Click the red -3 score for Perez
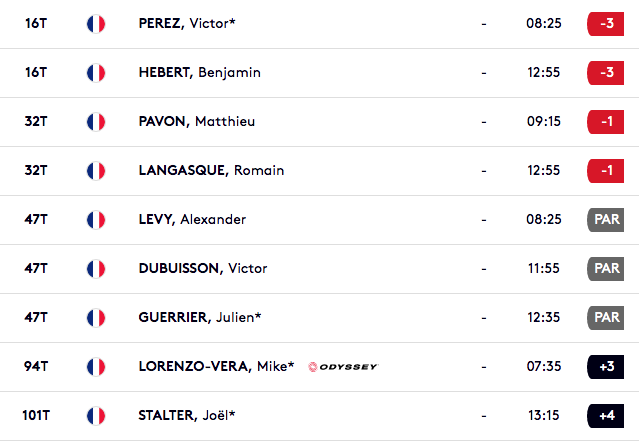639x441 pixels. click(606, 24)
